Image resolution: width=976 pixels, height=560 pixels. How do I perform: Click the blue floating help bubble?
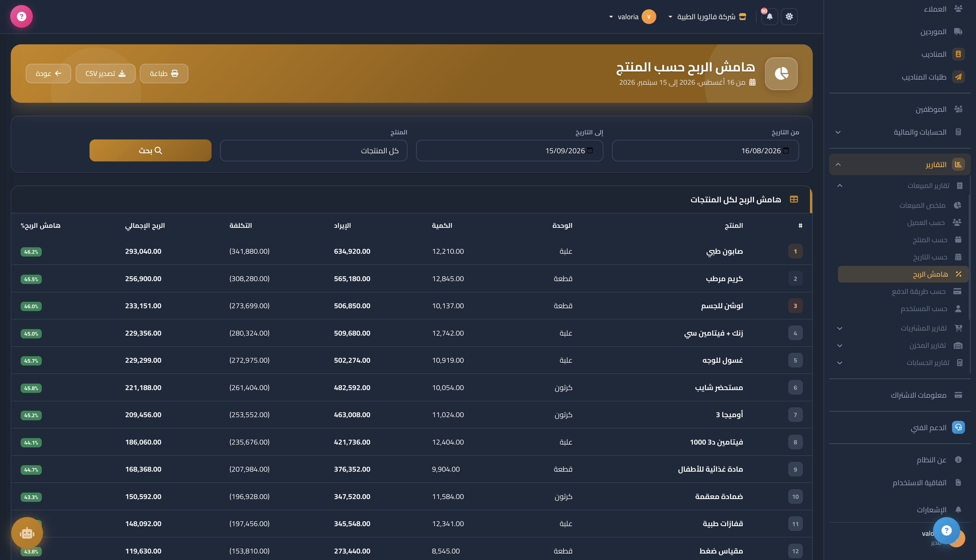(x=946, y=531)
